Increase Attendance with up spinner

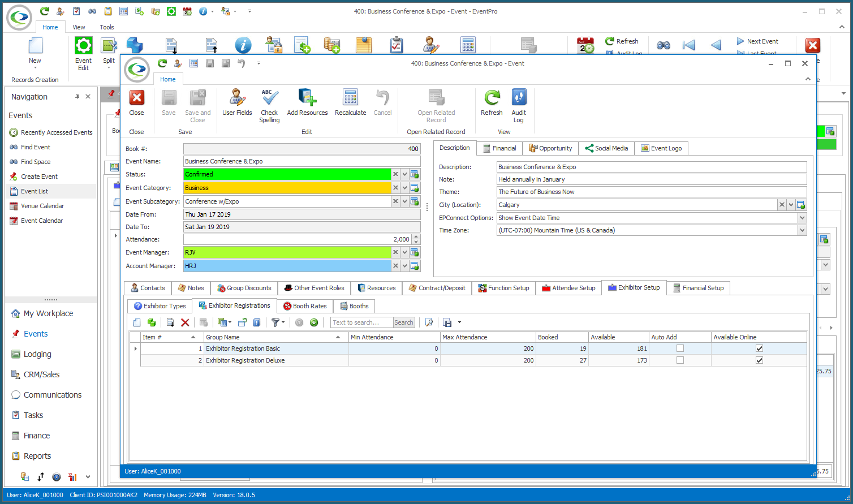click(x=416, y=237)
